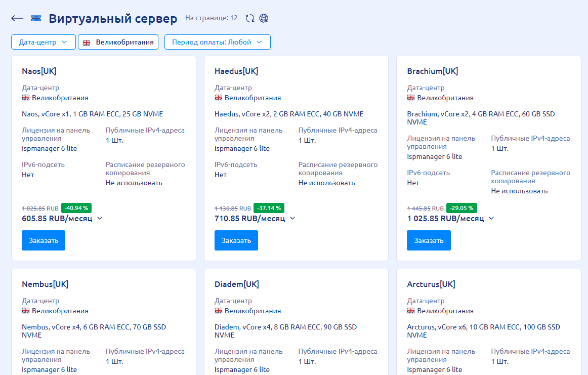This screenshot has width=588, height=375.
Task: Click the UK flag in Arcturus card
Action: coord(411,311)
